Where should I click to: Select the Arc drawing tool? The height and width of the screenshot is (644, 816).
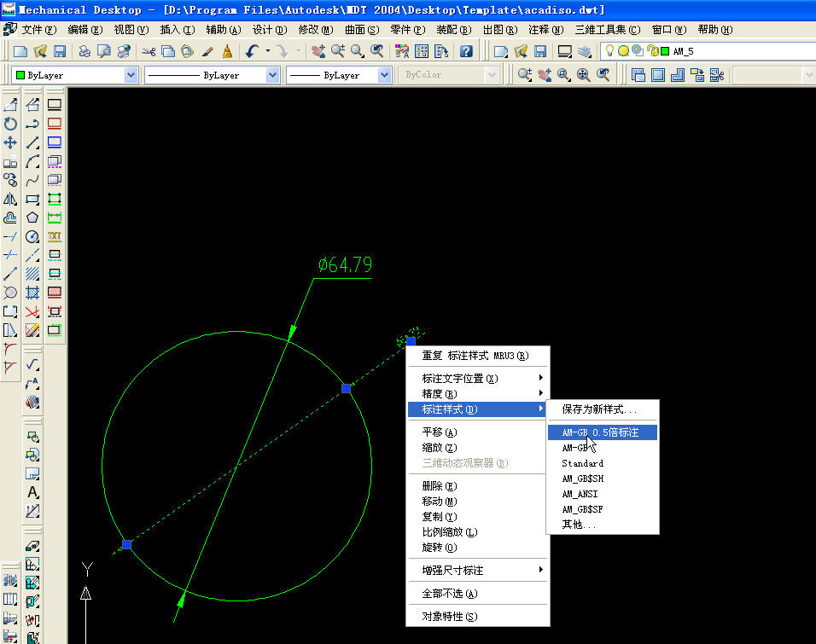pos(32,162)
